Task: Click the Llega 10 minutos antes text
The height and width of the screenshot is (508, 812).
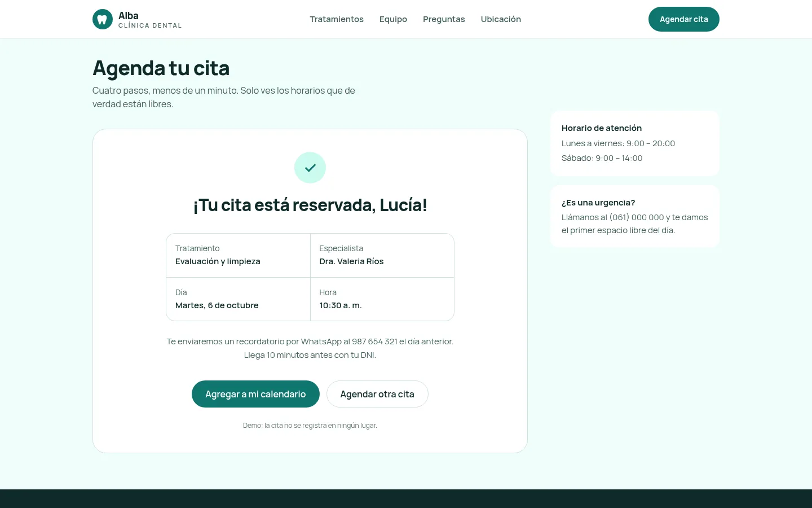Action: click(x=310, y=355)
